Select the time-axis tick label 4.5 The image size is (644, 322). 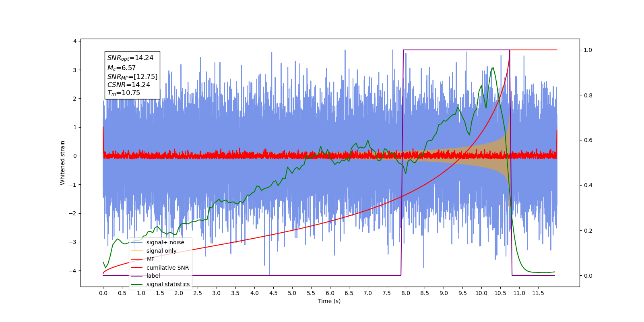pyautogui.click(x=273, y=293)
